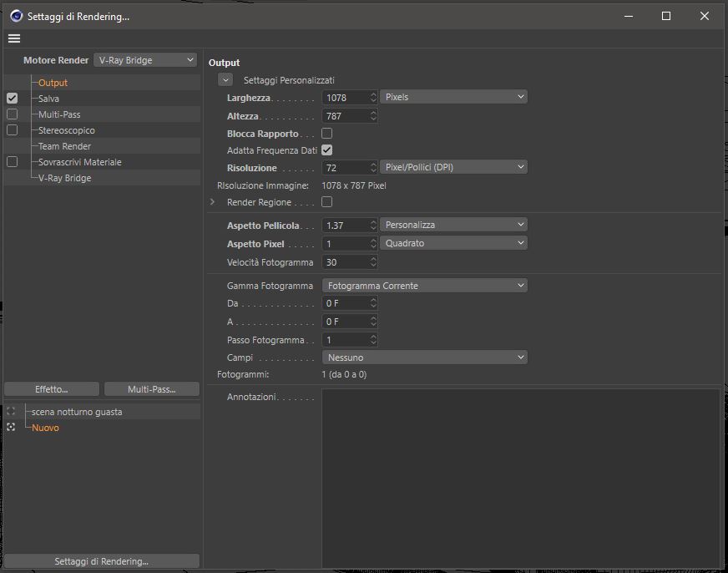Toggle the Salva checkbox
The image size is (728, 573).
click(12, 99)
